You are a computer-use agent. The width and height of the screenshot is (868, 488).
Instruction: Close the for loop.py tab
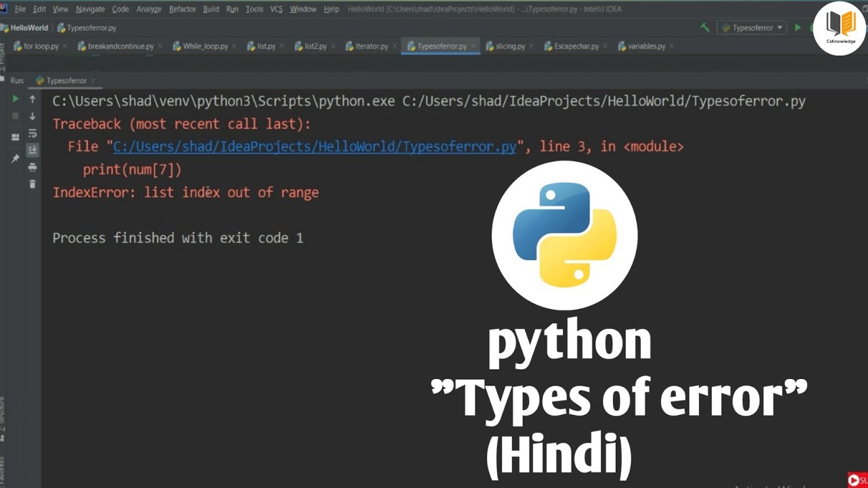(64, 46)
